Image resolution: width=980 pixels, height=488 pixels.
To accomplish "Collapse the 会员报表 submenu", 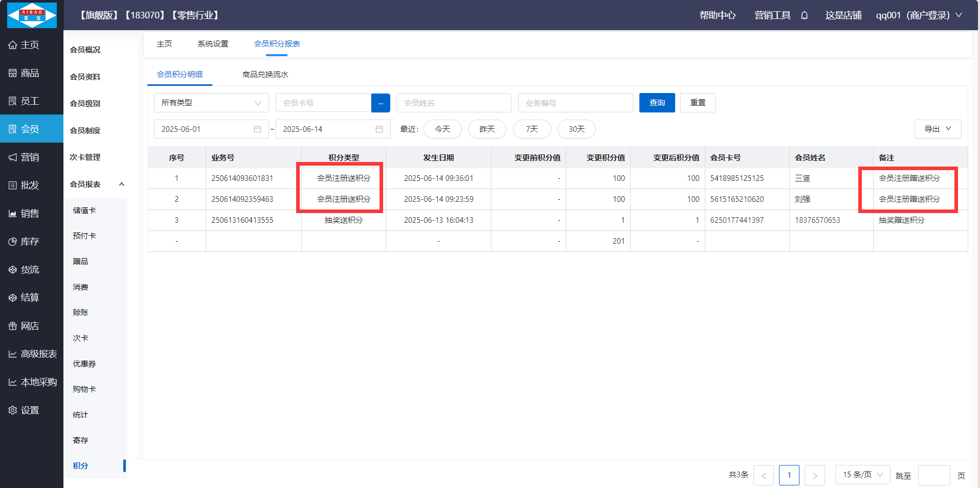I will pos(121,184).
